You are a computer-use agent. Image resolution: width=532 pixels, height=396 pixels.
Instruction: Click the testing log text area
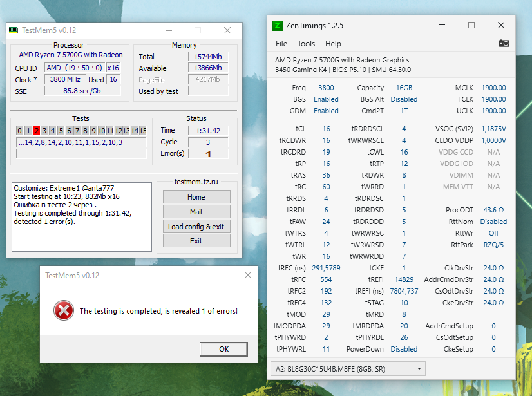point(82,217)
